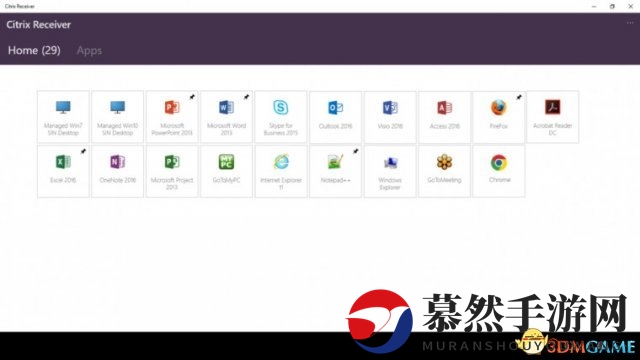
Task: Launch Microsoft PowerPoint 2013
Action: point(172,117)
